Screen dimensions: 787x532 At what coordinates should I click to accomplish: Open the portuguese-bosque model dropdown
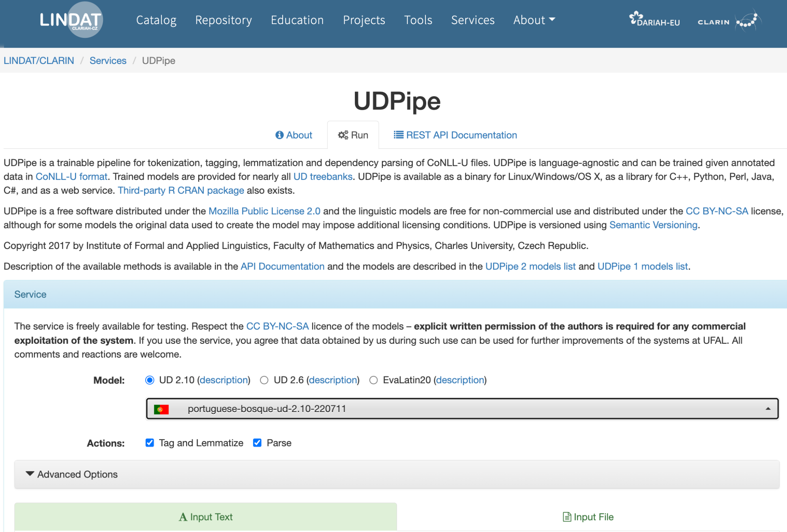pyautogui.click(x=462, y=409)
